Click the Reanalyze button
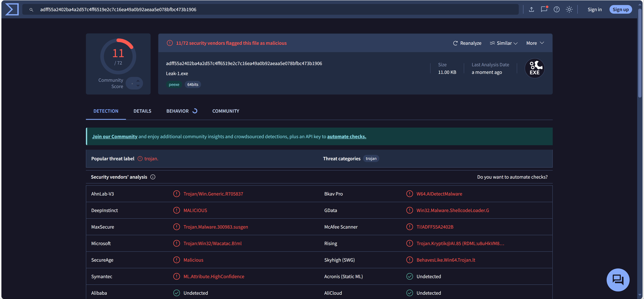Viewport: 644px width, 299px height. coord(467,43)
